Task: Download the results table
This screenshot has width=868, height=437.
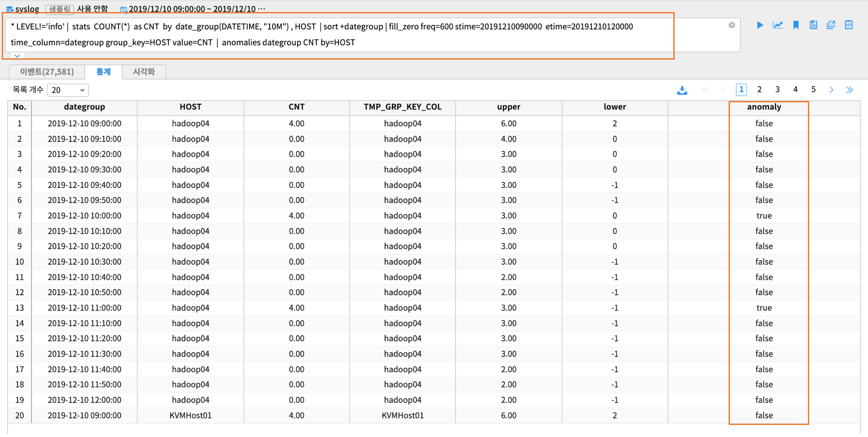Action: tap(682, 90)
